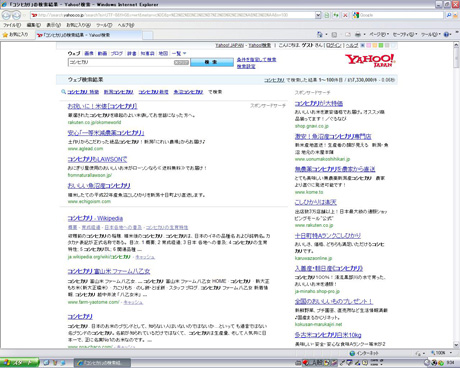The height and width of the screenshot is (368, 460).
Task: Go back with the browser Back arrow
Action: (6, 15)
